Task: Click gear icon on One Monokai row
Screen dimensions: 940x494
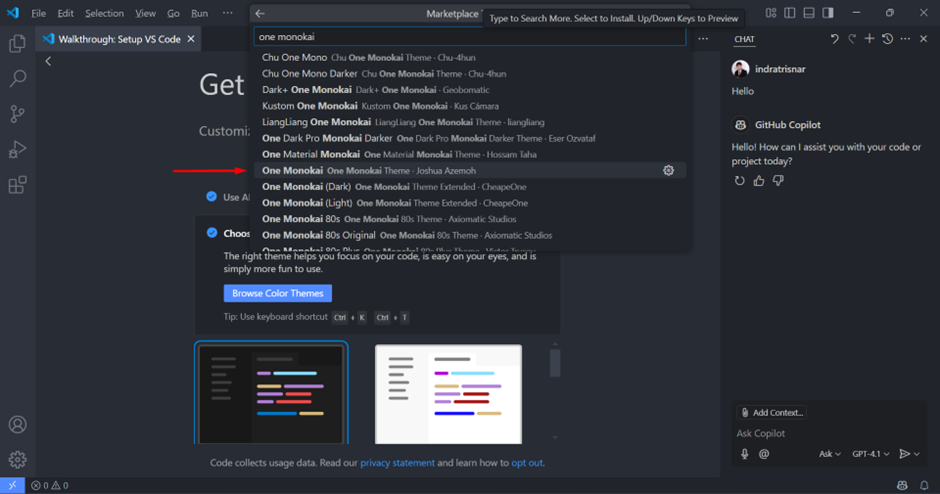Action: (x=668, y=171)
